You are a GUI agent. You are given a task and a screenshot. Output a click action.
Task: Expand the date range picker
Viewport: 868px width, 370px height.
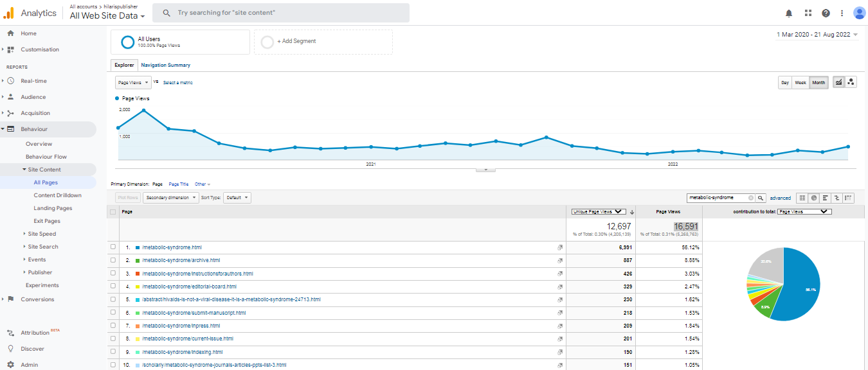[x=817, y=35]
